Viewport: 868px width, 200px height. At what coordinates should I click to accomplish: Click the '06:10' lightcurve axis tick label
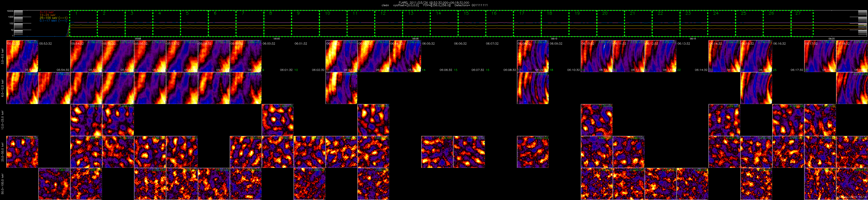(554, 39)
